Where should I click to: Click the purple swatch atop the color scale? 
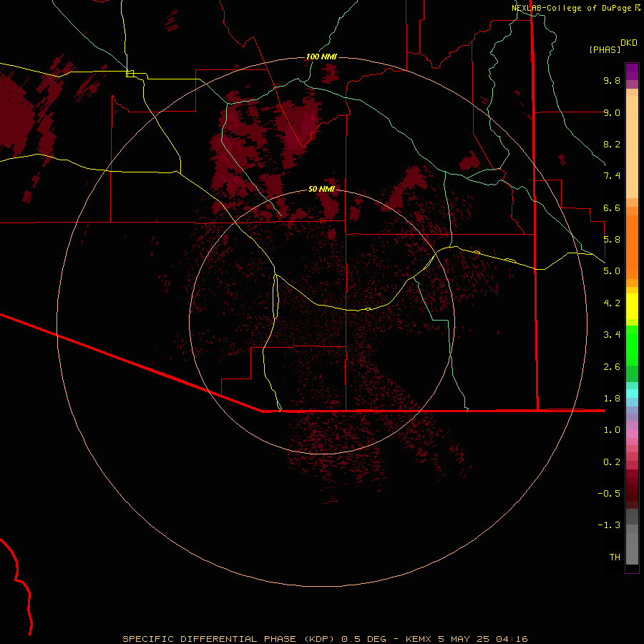[x=632, y=72]
